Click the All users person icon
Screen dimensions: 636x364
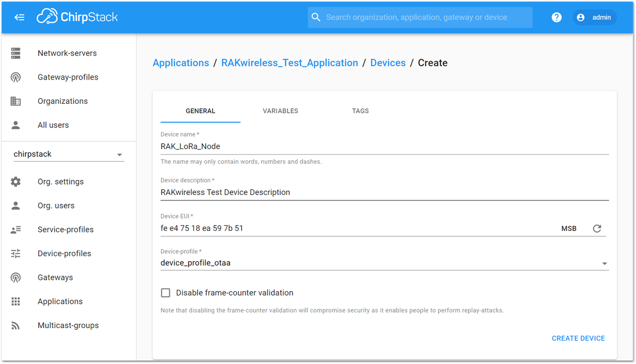16,125
